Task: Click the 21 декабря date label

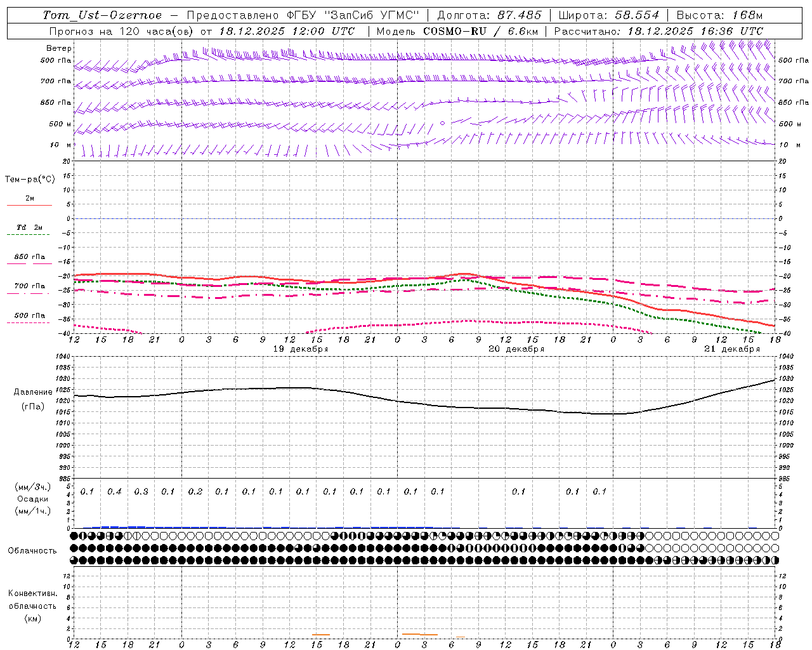Action: pyautogui.click(x=732, y=349)
